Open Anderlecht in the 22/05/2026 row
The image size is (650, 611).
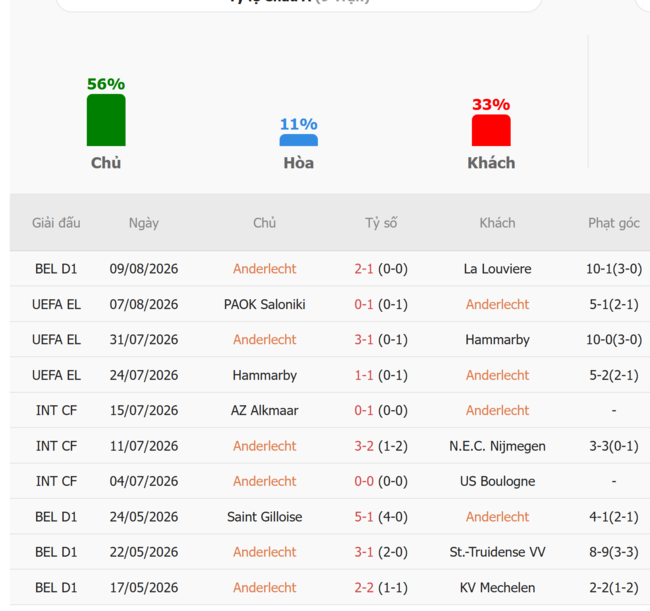264,552
